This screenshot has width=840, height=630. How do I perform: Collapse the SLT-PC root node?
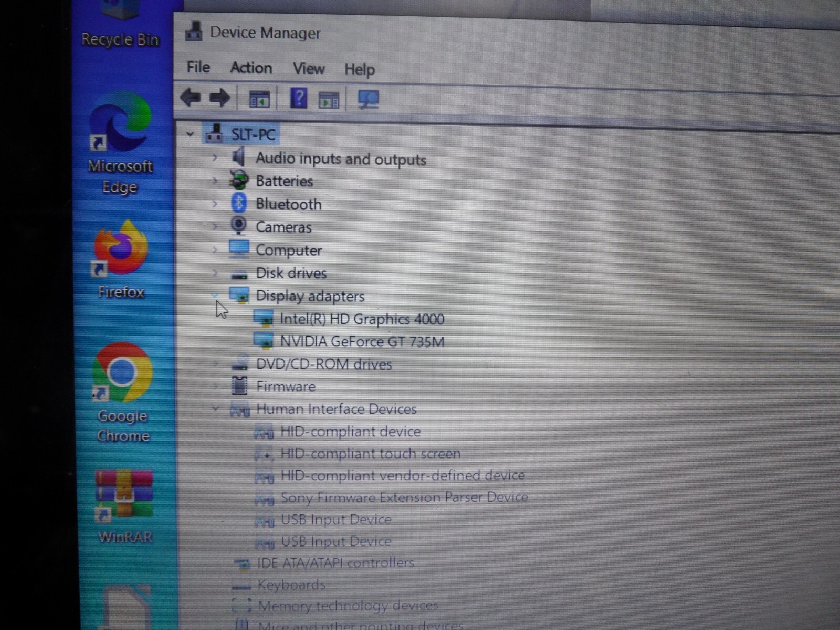[190, 134]
